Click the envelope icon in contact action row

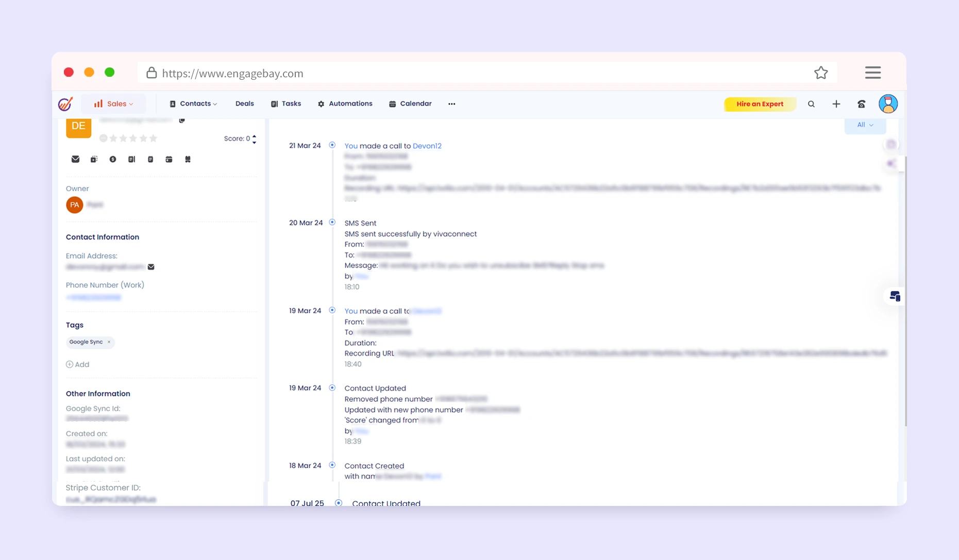(75, 159)
